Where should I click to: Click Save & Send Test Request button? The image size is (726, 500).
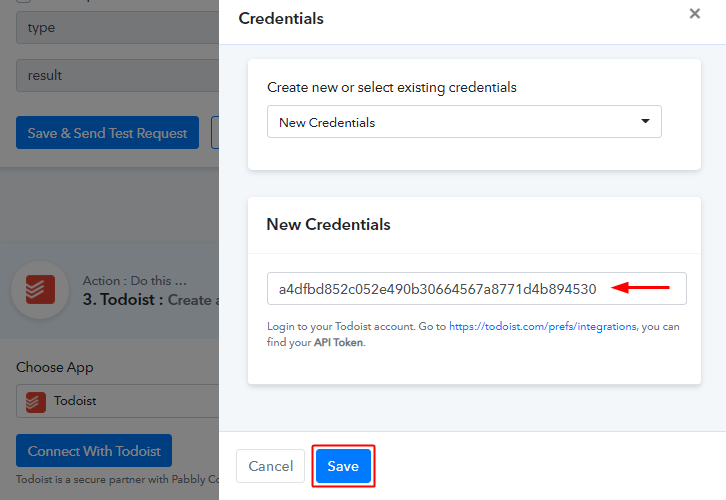point(107,133)
